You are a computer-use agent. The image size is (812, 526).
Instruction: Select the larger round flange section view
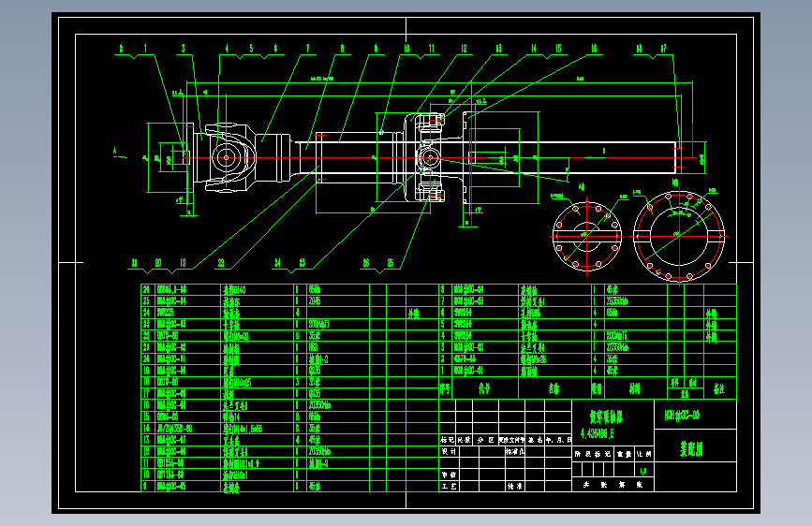pyautogui.click(x=679, y=236)
